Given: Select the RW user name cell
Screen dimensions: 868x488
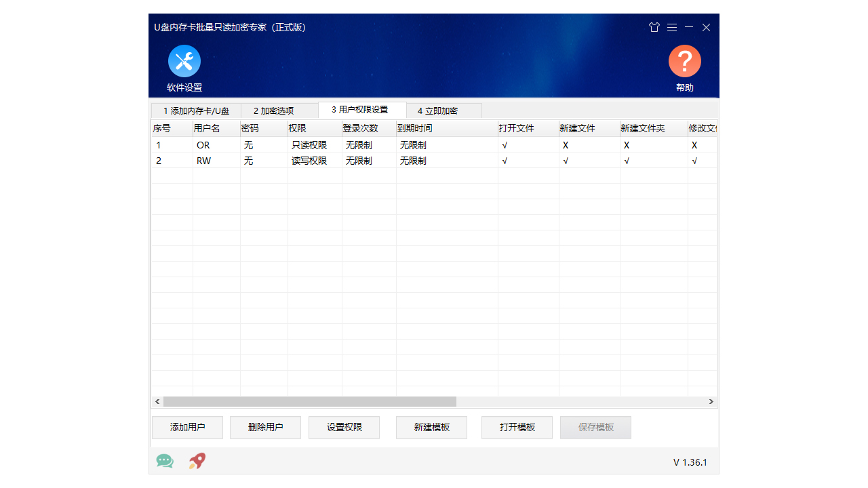Looking at the screenshot, I should coord(216,161).
